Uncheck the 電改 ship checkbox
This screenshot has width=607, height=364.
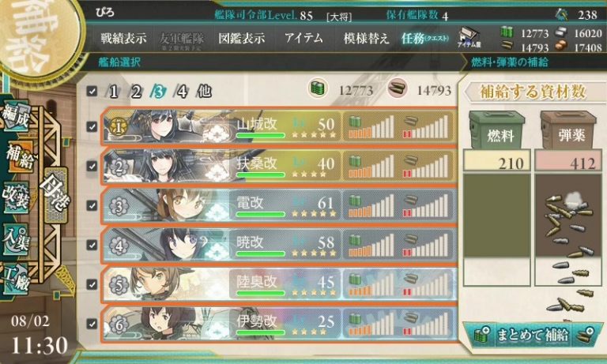[x=92, y=205]
